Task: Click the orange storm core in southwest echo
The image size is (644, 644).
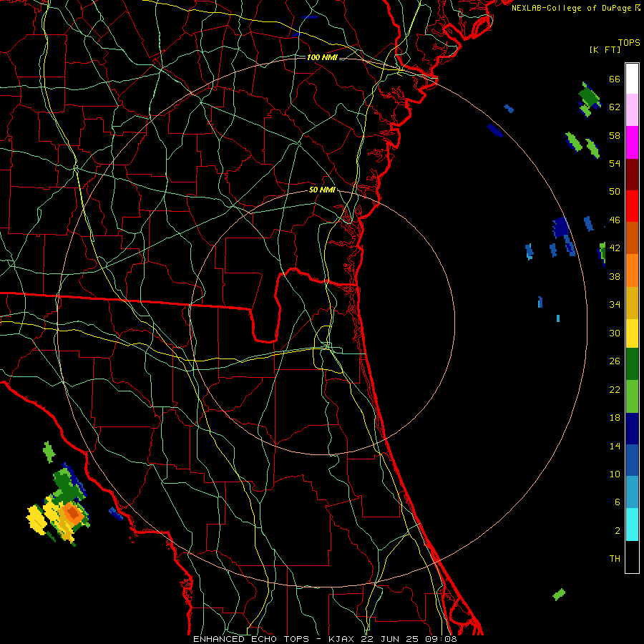Action: coord(73,513)
